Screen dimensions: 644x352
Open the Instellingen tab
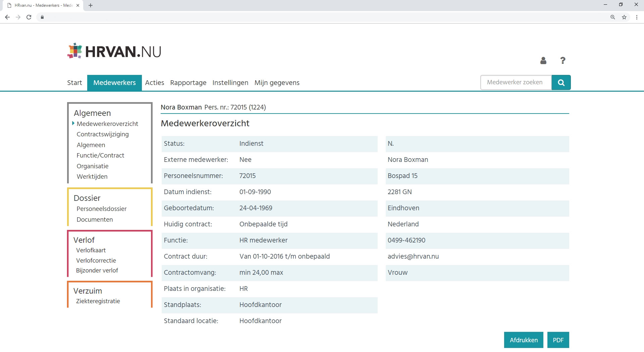coord(230,83)
